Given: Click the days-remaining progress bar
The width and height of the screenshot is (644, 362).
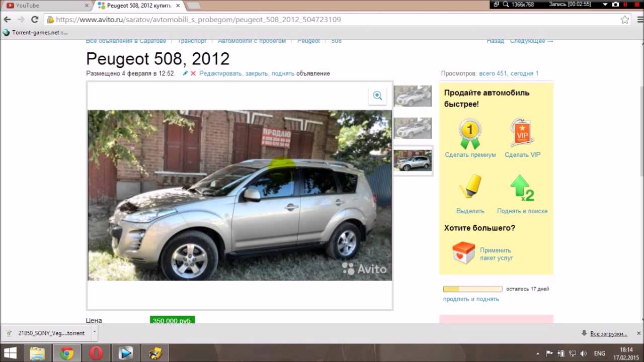Looking at the screenshot, I should (x=472, y=289).
